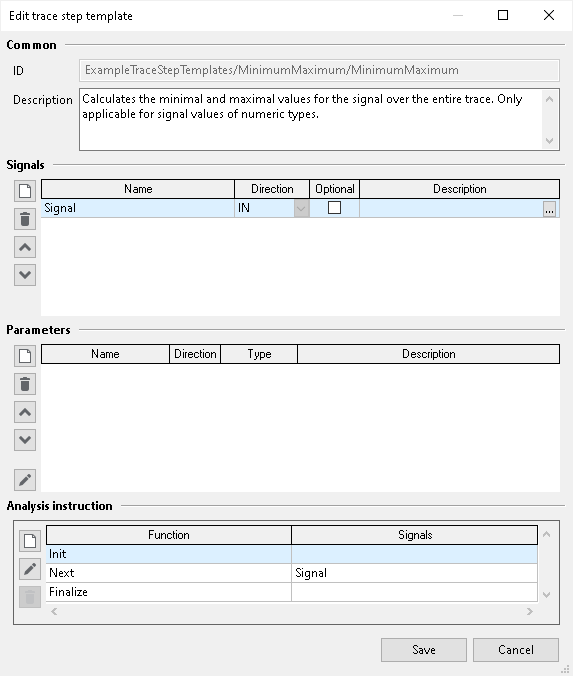Viewport: 573px width, 676px height.
Task: Save the trace step template
Action: tap(424, 650)
